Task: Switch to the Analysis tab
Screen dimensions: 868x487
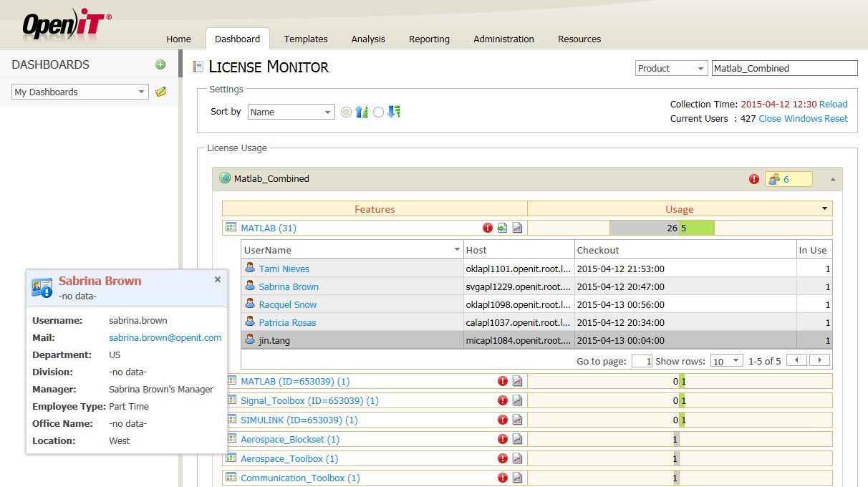Action: click(x=368, y=39)
